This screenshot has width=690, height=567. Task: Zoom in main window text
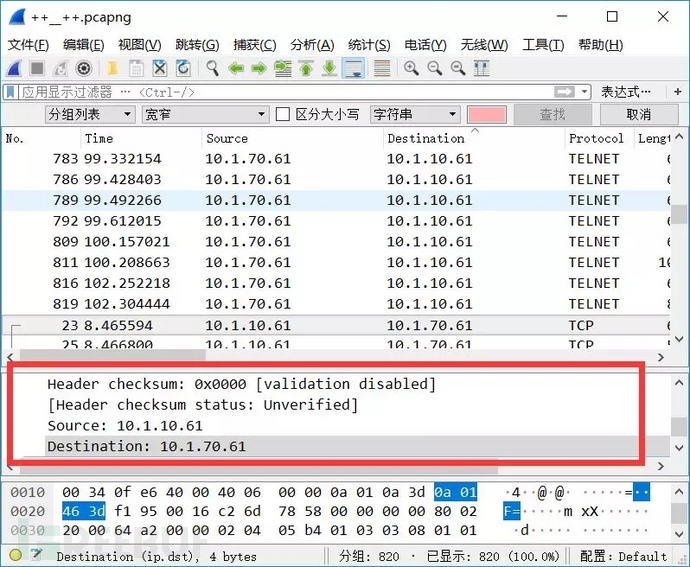[x=411, y=68]
